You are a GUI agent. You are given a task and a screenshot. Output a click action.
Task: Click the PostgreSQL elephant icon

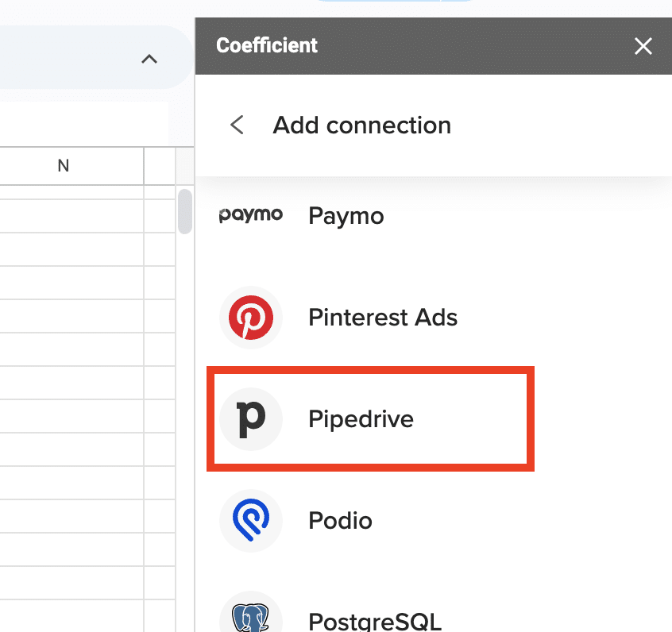tap(250, 616)
